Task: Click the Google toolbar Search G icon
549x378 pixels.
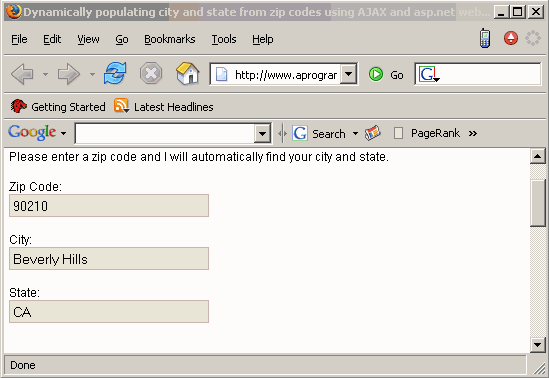Action: click(300, 133)
